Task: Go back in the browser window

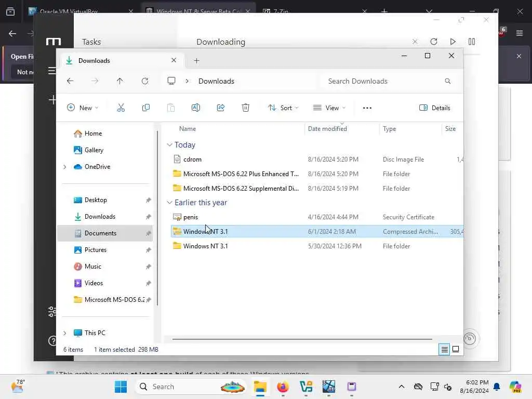Action: pos(12,33)
